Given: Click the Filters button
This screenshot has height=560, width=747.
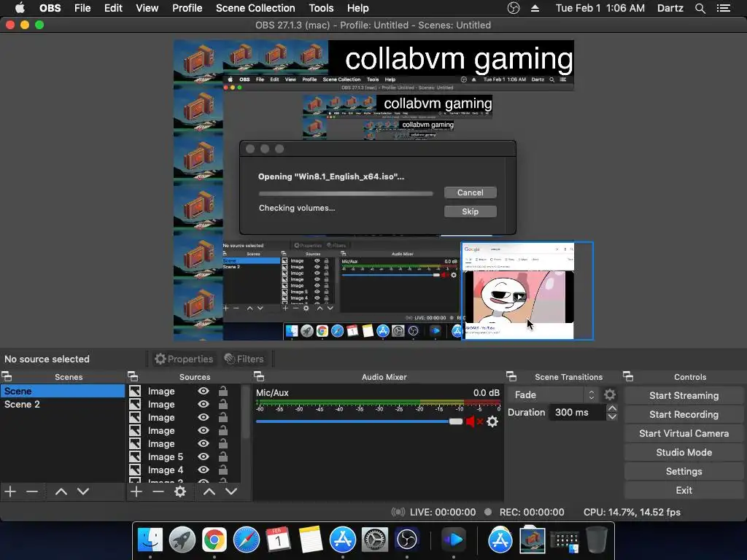Looking at the screenshot, I should (244, 359).
